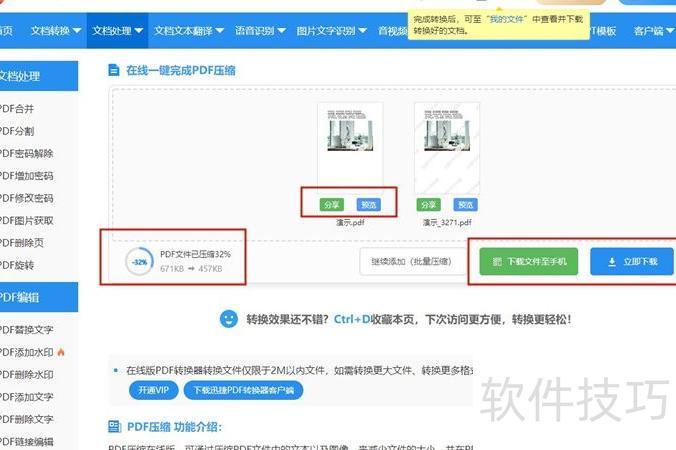
Task: Open PDF删除水印 tool
Action: [27, 375]
